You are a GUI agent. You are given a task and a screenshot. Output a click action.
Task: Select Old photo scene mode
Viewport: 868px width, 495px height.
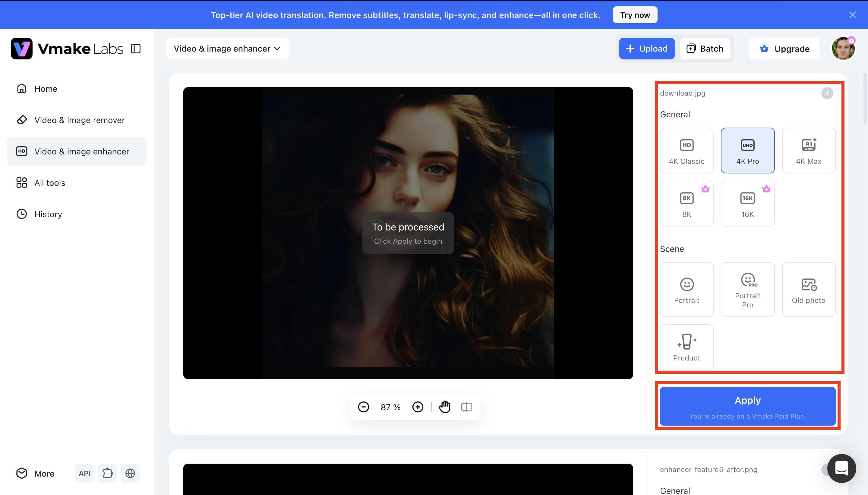pyautogui.click(x=809, y=290)
